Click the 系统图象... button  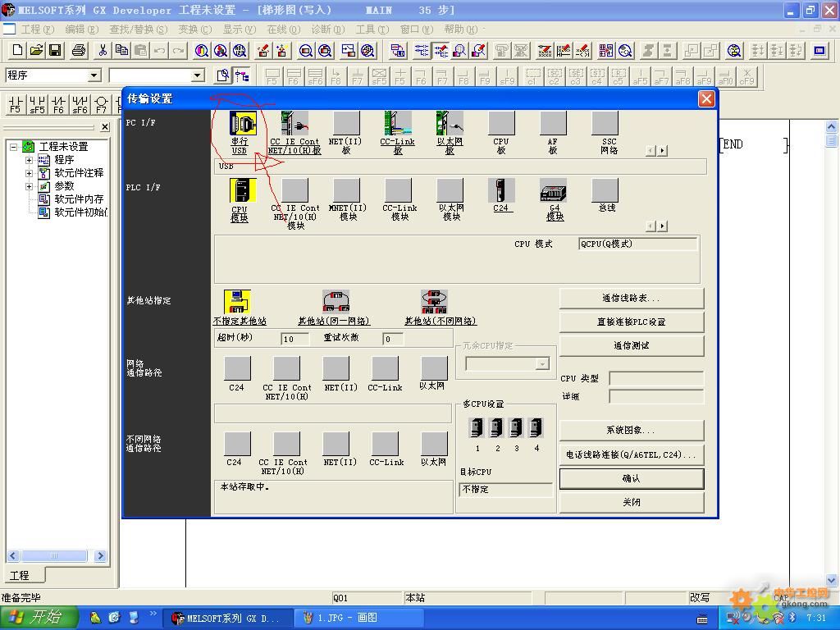tap(632, 430)
